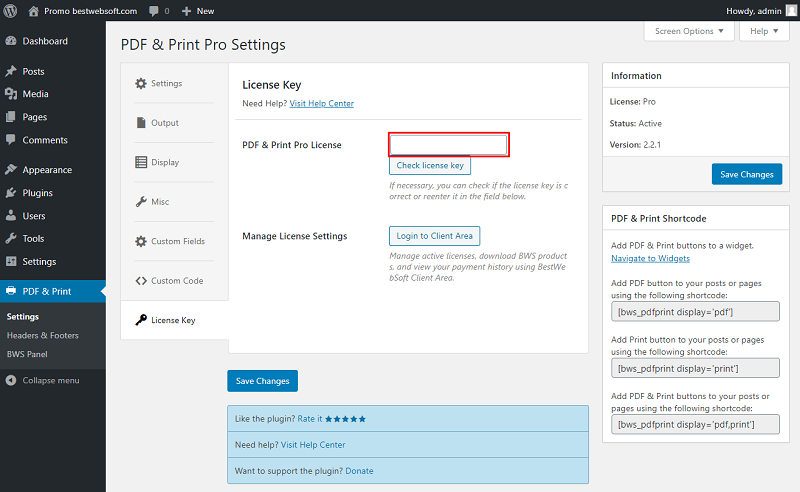Open the BWS Panel submenu item
This screenshot has height=492, width=800.
point(27,354)
